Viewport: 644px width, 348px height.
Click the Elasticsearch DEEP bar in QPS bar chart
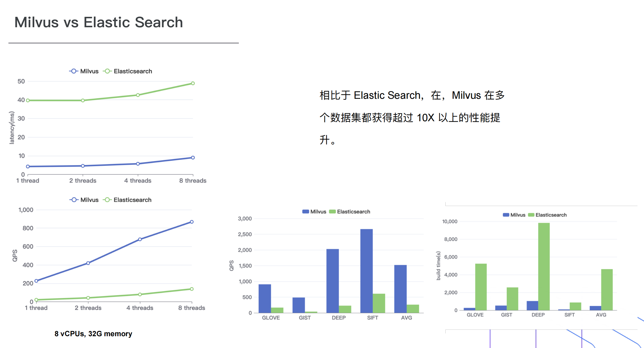pos(345,309)
